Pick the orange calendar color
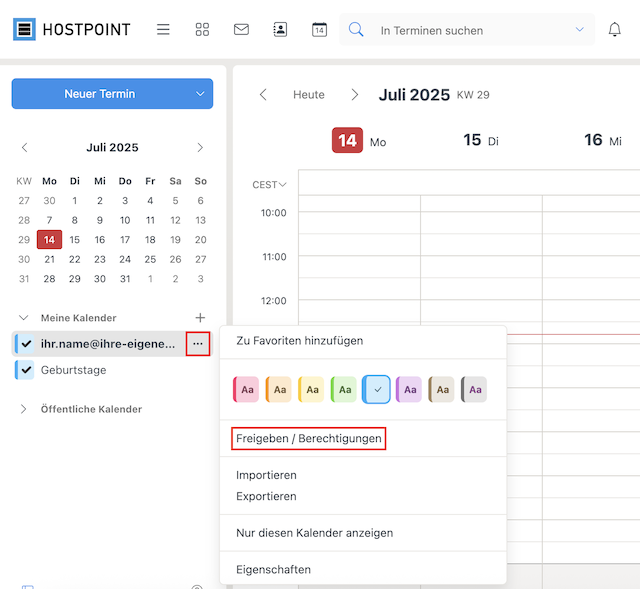This screenshot has height=589, width=640. tap(279, 389)
